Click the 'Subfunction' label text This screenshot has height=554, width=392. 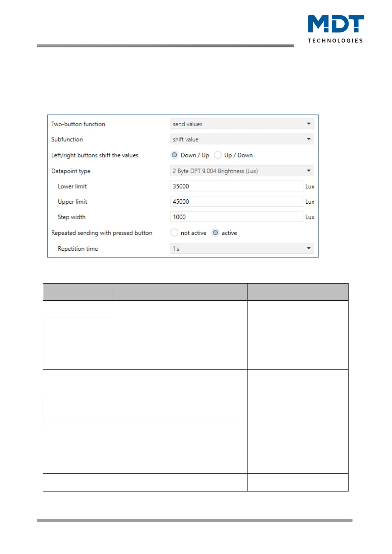pos(67,139)
